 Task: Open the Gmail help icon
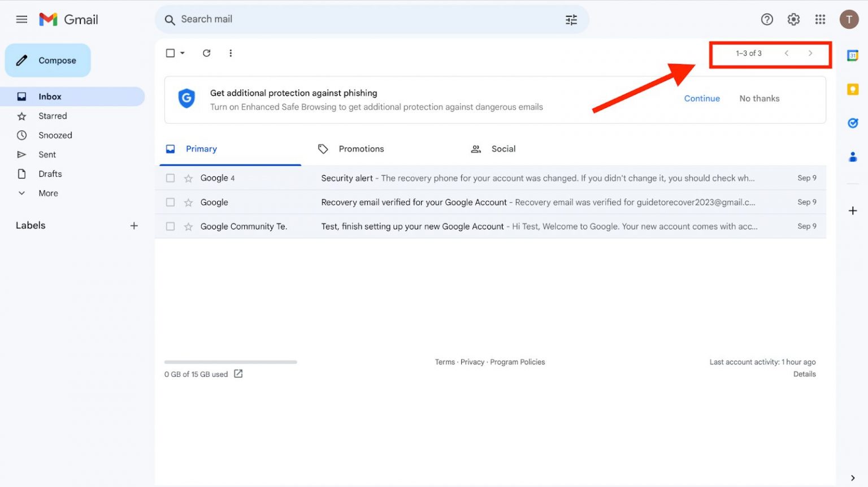[x=767, y=19]
